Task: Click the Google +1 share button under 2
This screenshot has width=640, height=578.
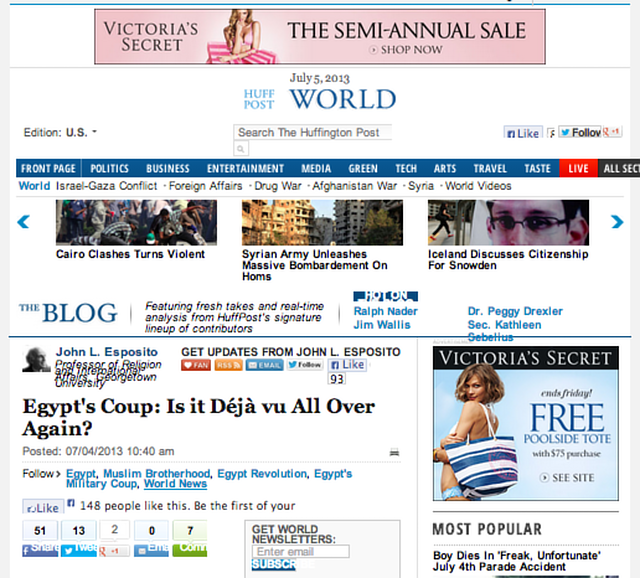Action: pyautogui.click(x=114, y=551)
